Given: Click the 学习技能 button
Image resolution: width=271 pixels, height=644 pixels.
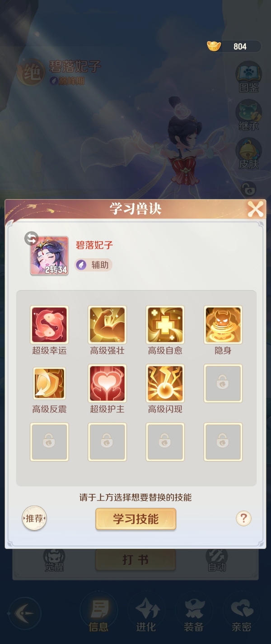Looking at the screenshot, I should (135, 519).
